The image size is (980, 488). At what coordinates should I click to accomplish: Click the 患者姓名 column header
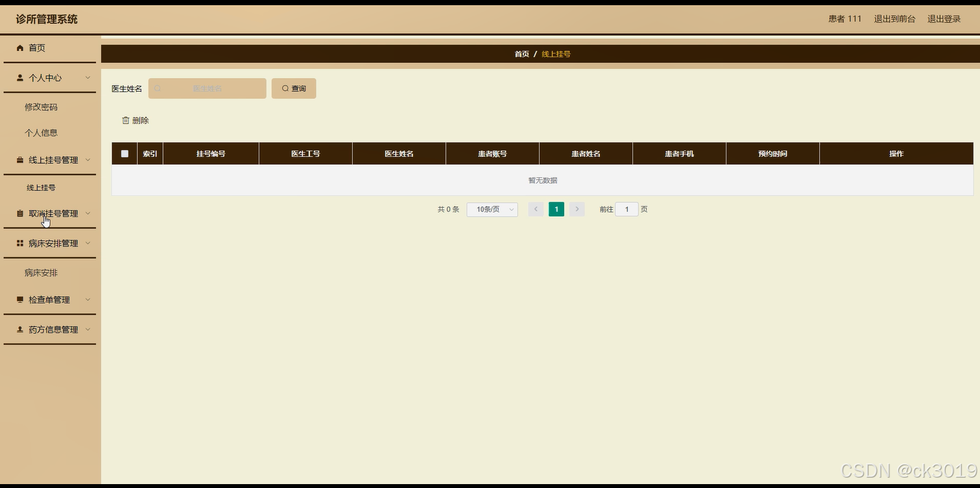click(x=586, y=154)
